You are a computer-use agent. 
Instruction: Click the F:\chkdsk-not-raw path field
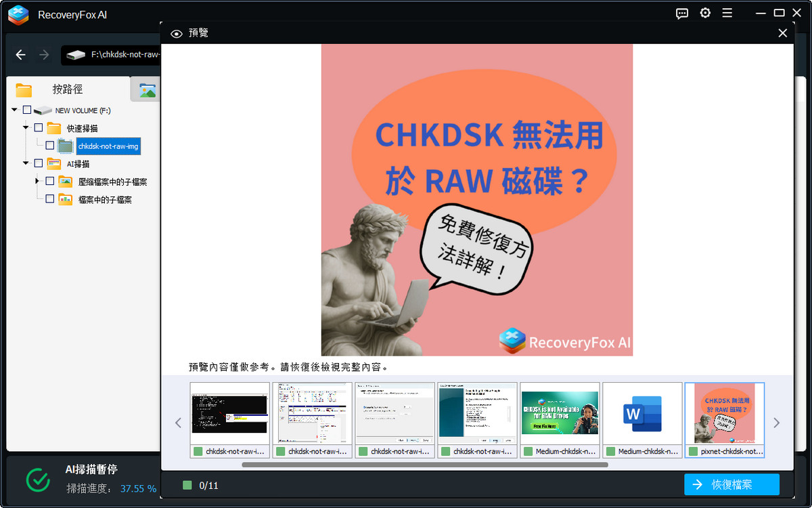(x=111, y=55)
